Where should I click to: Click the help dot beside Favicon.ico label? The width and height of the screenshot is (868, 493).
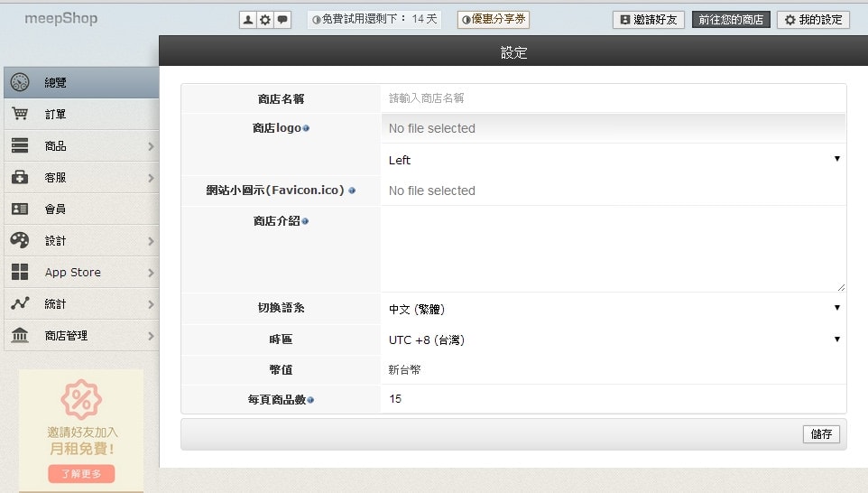click(x=352, y=191)
